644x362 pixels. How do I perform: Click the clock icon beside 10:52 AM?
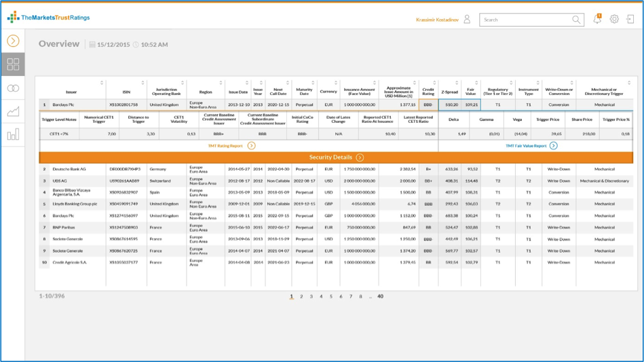pos(136,44)
